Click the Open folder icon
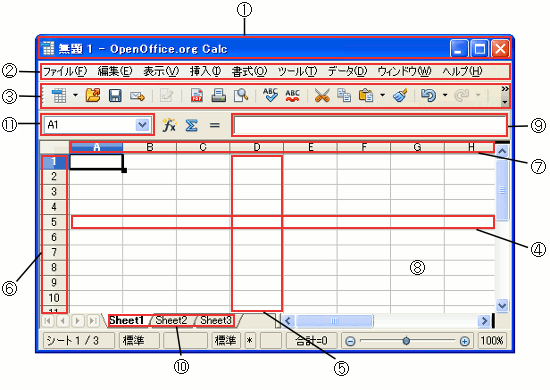 point(93,95)
